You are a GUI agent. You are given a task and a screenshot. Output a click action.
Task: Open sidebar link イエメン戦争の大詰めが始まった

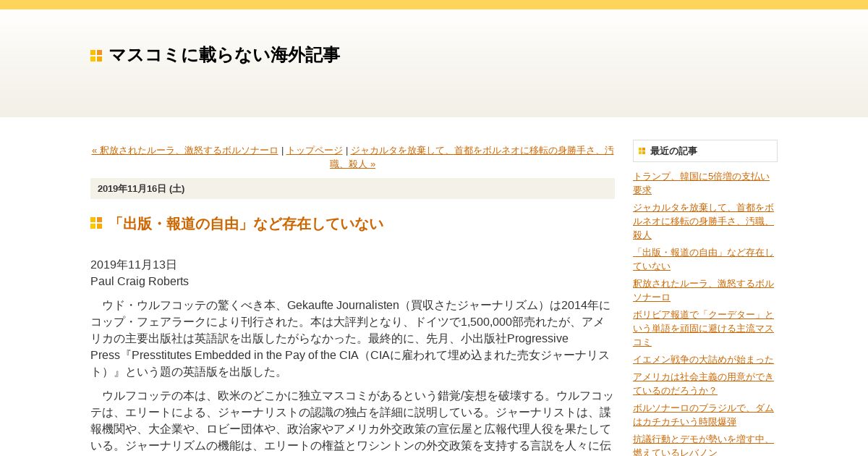point(703,359)
